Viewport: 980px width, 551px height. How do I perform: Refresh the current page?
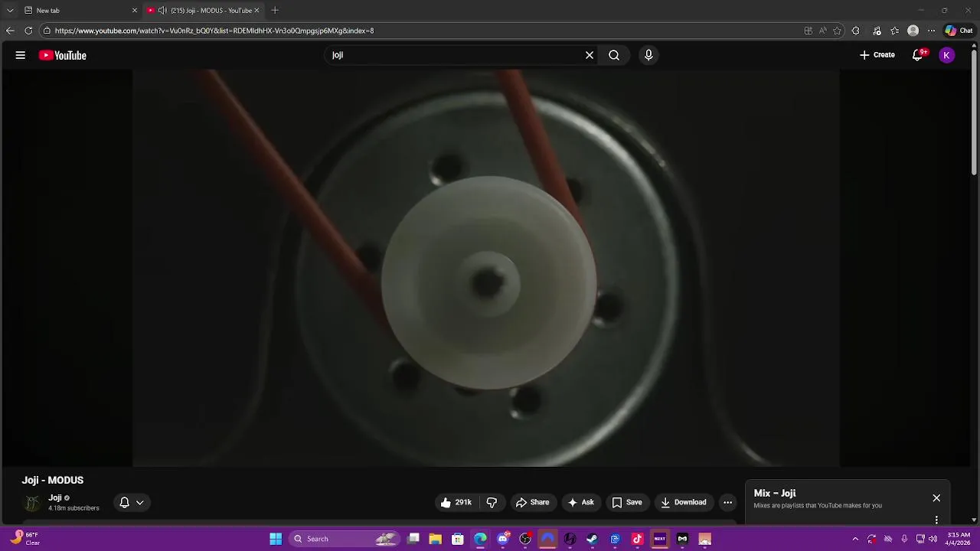[x=28, y=31]
